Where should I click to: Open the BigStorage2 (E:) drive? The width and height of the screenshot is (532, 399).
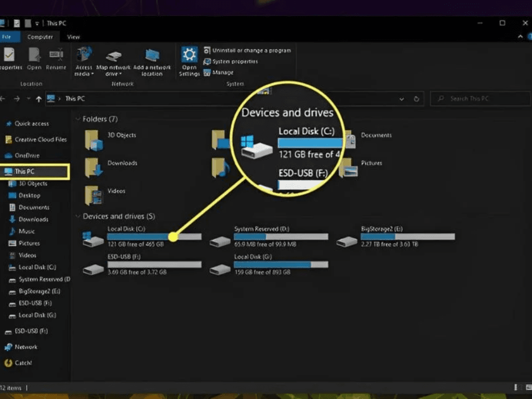coord(347,241)
